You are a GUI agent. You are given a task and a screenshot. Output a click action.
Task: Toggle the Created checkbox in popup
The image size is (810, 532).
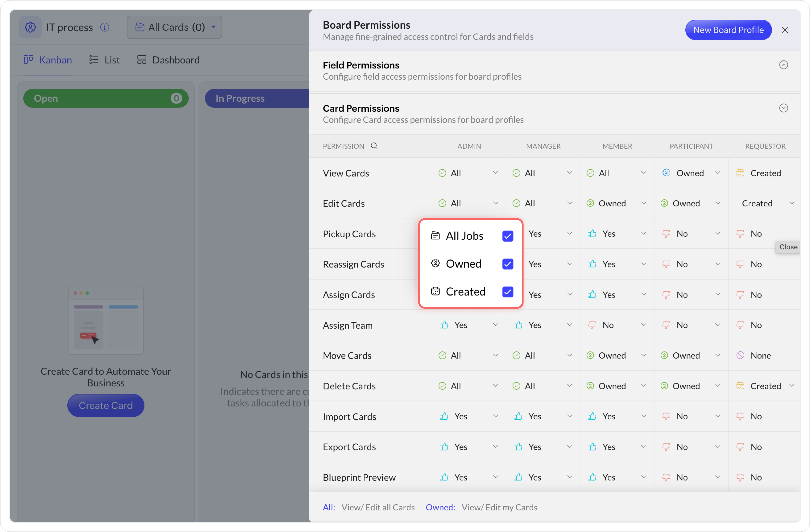coord(507,292)
